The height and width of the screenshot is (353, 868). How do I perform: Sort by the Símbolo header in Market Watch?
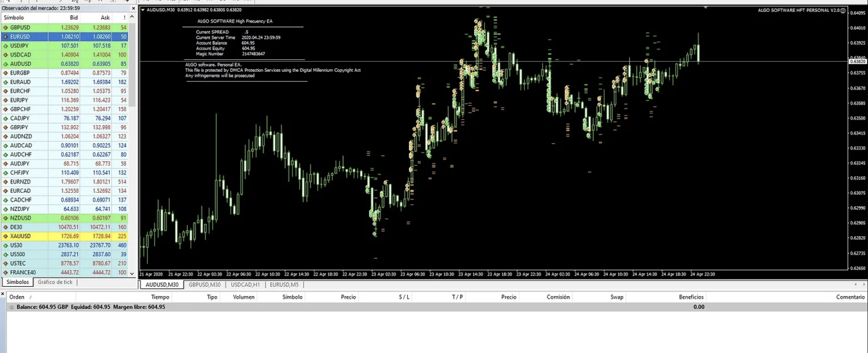click(25, 18)
